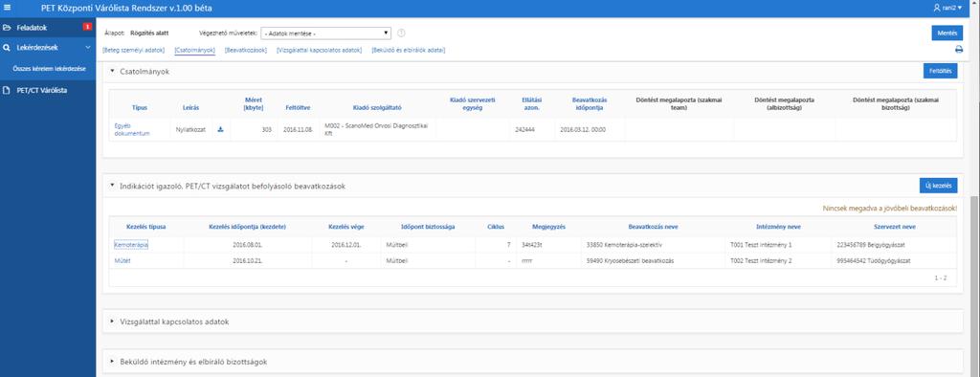Go to the Beavatkozások tab link

coord(246,50)
